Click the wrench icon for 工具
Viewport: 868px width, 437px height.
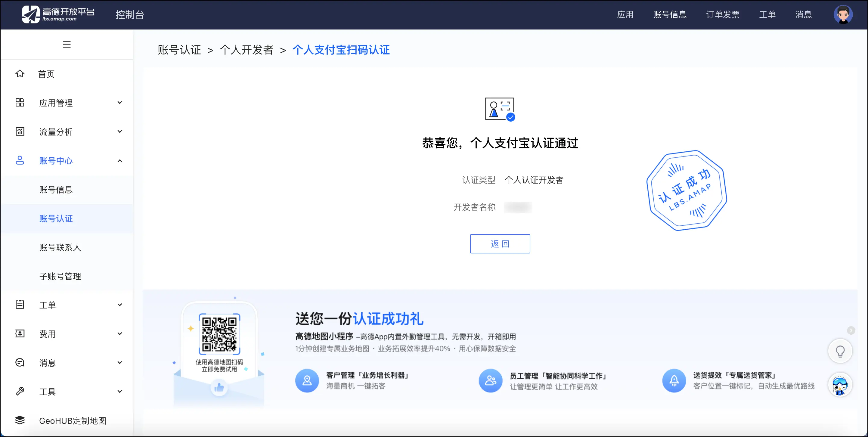coord(20,391)
